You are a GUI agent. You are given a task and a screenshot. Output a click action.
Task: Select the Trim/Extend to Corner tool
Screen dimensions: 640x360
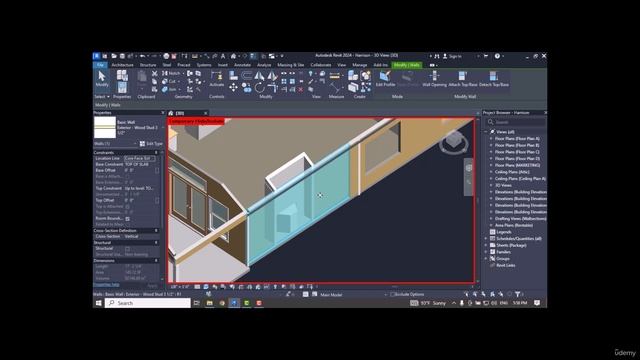click(272, 87)
